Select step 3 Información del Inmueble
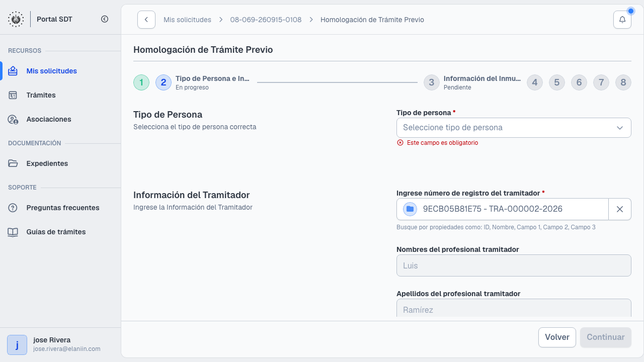 pyautogui.click(x=432, y=82)
